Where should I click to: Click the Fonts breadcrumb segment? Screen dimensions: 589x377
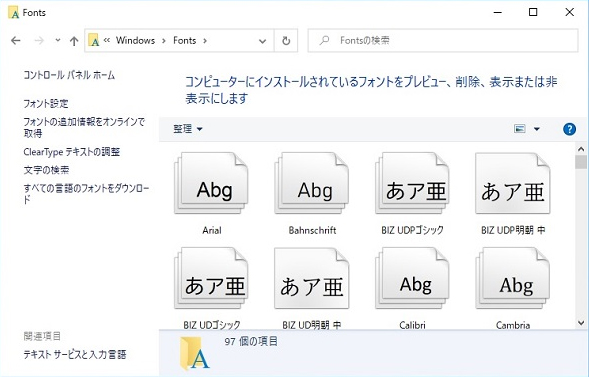[x=184, y=40]
